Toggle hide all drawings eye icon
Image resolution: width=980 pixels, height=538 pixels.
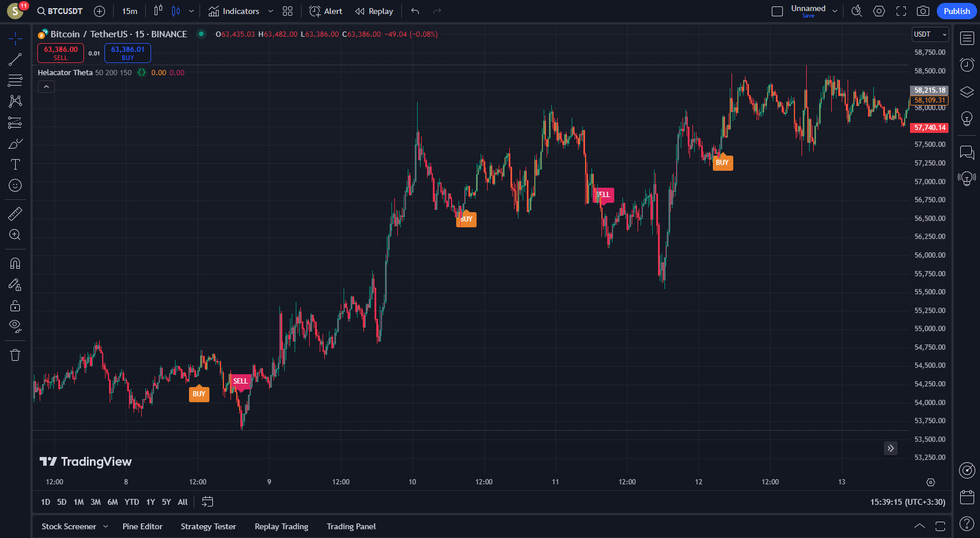tap(15, 326)
